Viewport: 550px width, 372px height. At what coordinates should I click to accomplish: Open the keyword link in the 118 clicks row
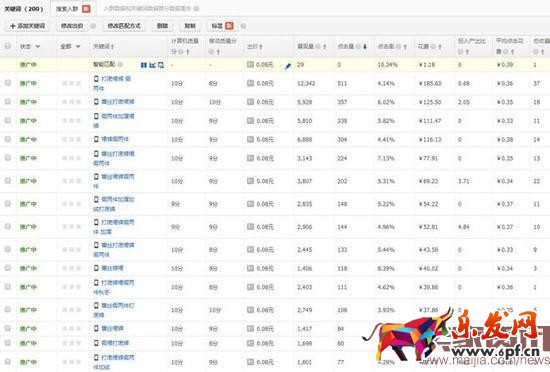112,268
